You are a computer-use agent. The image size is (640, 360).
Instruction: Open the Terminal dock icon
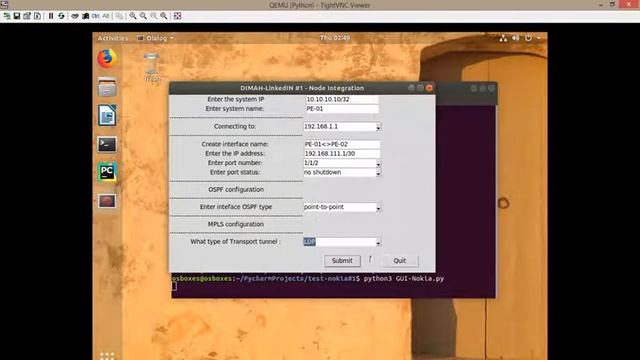[107, 144]
